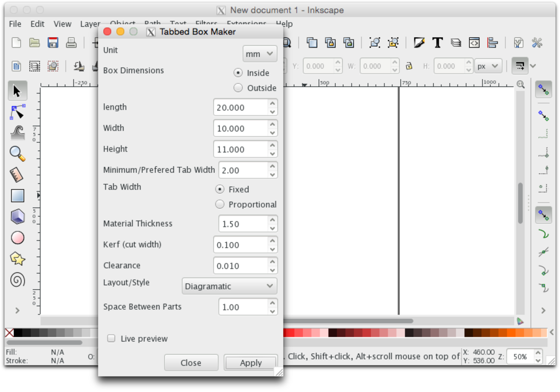Click the Ungroup objects icon
The image size is (560, 392).
tap(393, 43)
